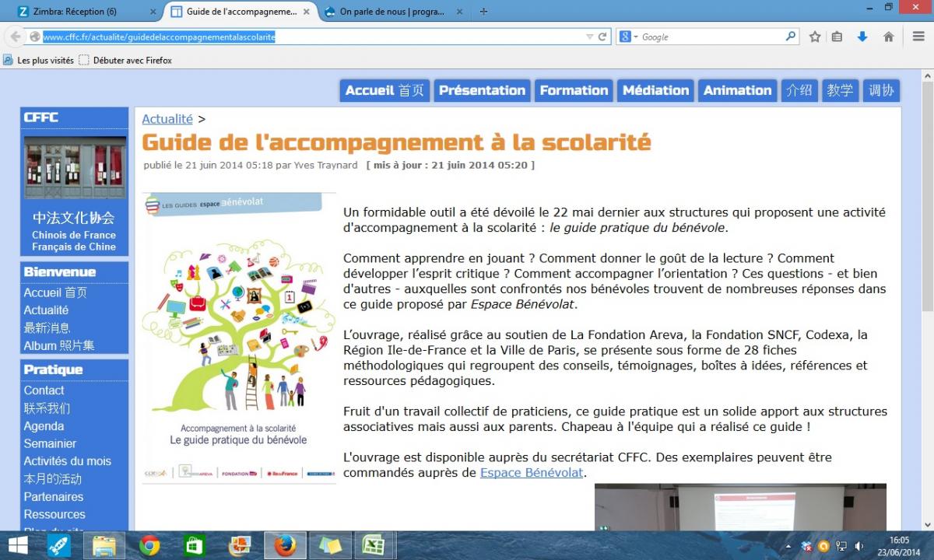
Task: Open sidebar link Accueil 首页
Action: pos(55,292)
